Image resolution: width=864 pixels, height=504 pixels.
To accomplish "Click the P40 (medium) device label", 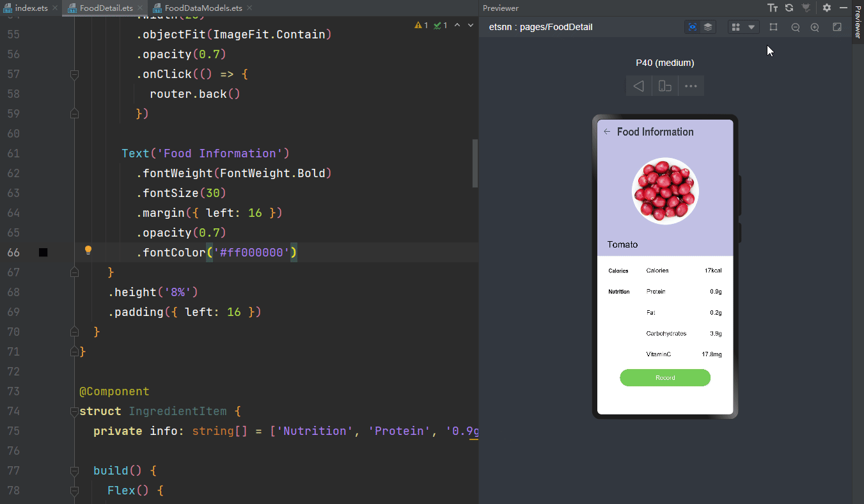I will (665, 63).
